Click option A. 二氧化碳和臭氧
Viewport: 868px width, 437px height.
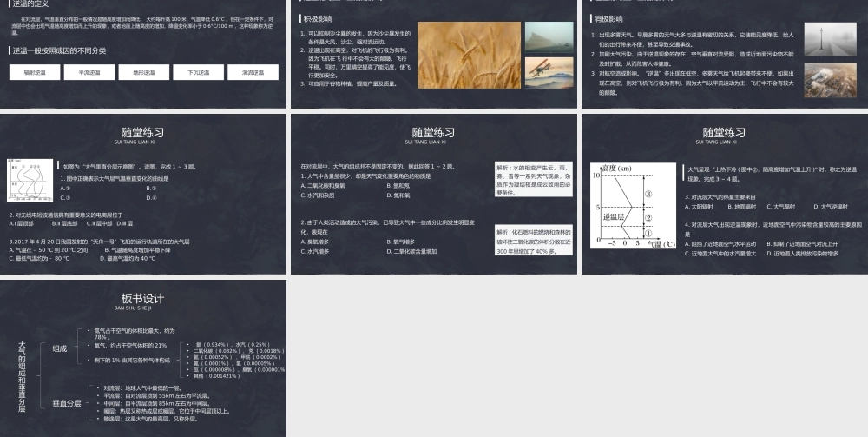coord(323,186)
